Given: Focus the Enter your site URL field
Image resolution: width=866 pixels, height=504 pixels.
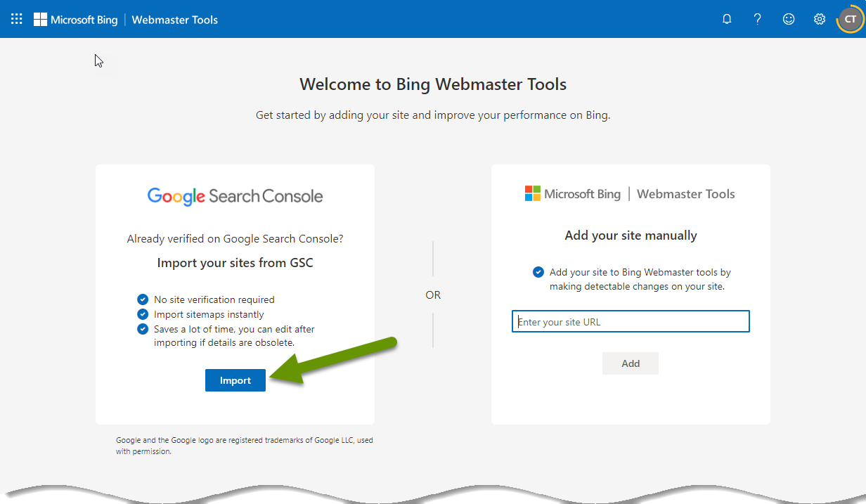Looking at the screenshot, I should pyautogui.click(x=630, y=321).
